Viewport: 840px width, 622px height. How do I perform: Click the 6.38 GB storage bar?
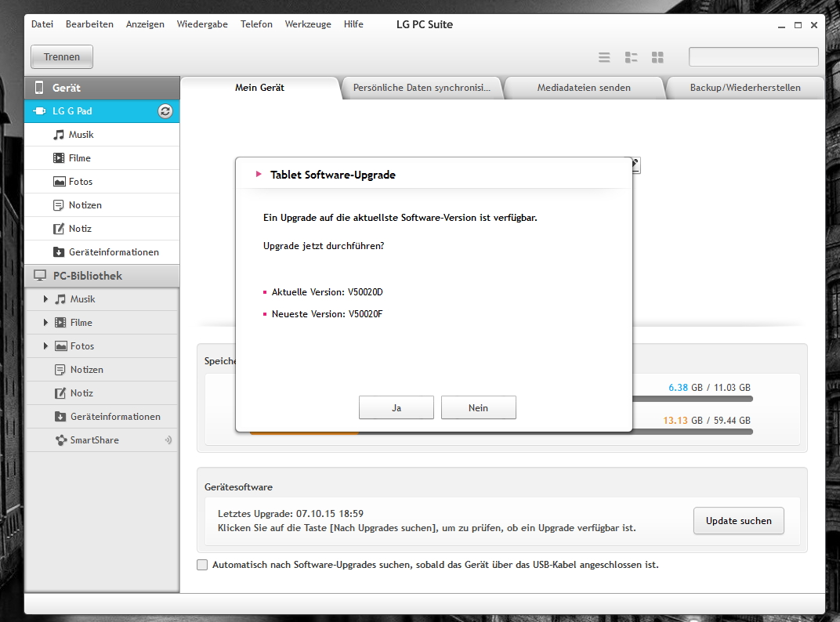693,399
